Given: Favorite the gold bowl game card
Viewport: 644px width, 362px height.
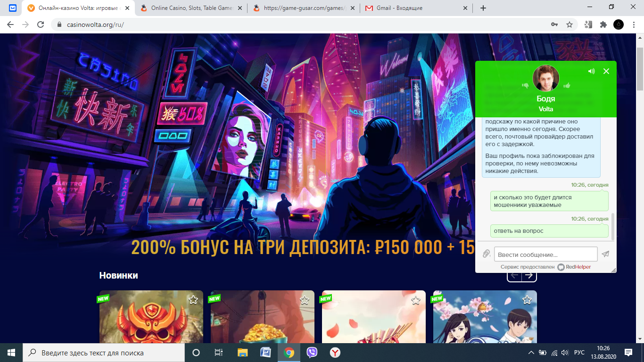Looking at the screenshot, I should [x=304, y=300].
